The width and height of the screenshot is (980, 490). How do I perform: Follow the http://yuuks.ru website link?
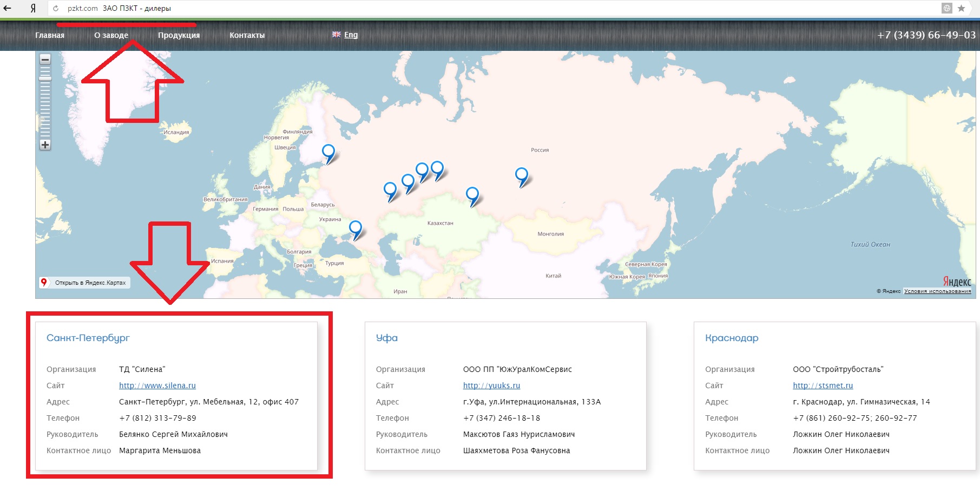tap(491, 386)
